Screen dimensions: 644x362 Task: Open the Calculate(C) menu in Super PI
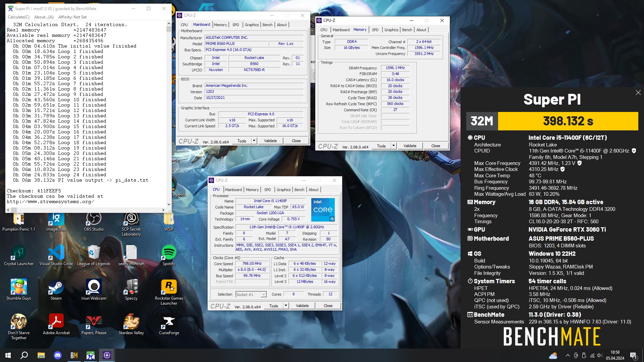click(x=18, y=17)
